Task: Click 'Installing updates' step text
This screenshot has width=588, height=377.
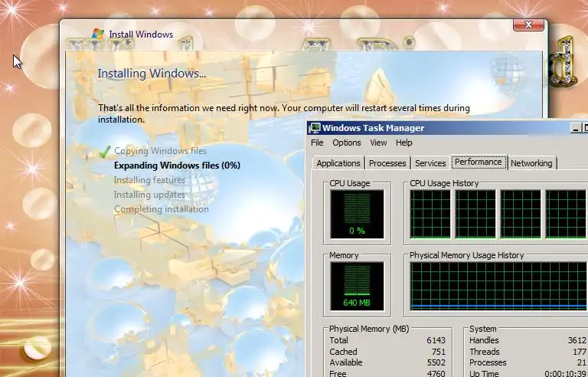Action: click(149, 195)
